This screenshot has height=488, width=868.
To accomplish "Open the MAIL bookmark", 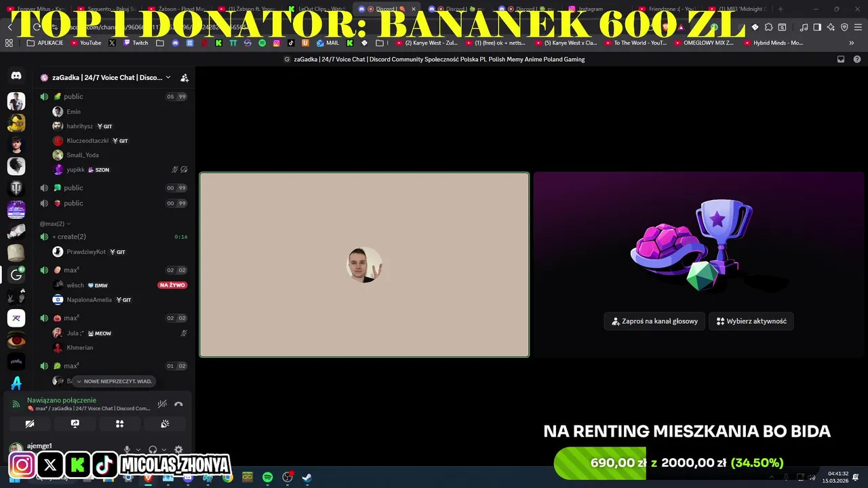I will [x=328, y=43].
